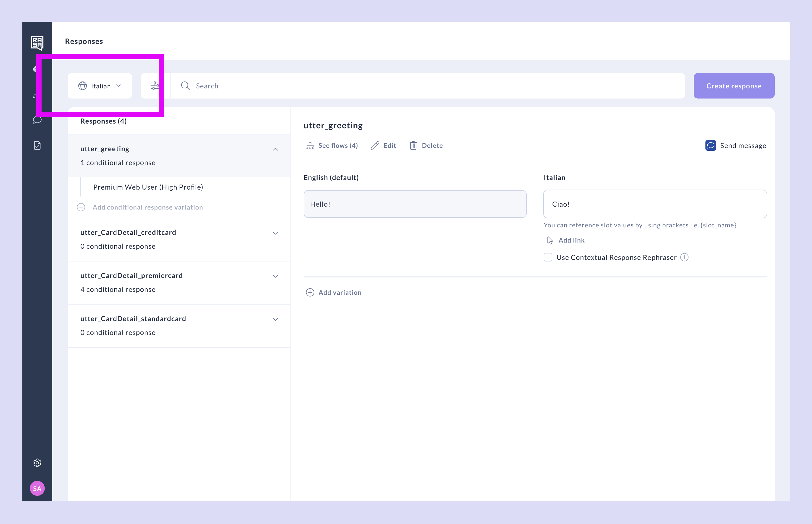Select Premium Web User (High Profile) condition

tap(148, 187)
